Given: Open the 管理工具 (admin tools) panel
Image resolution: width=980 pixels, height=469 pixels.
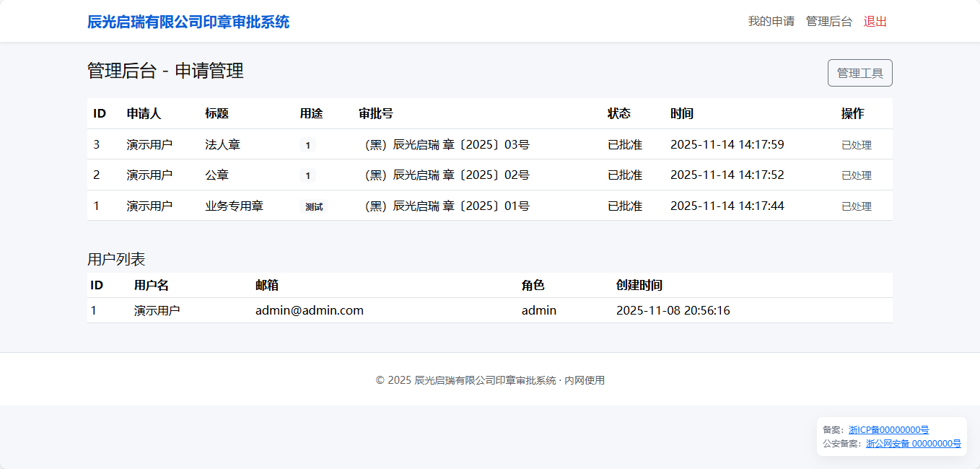Looking at the screenshot, I should (x=859, y=72).
